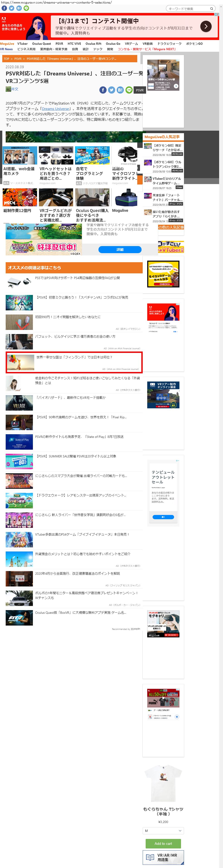Click the magnifier icon in the search box
The image size is (223, 868).
211,9
